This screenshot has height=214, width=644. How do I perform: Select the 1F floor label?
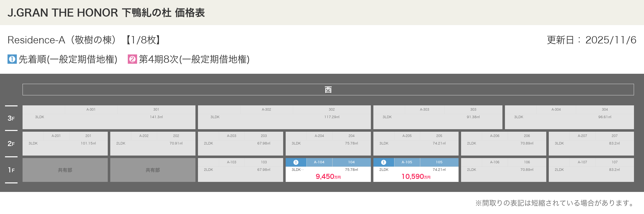11,170
